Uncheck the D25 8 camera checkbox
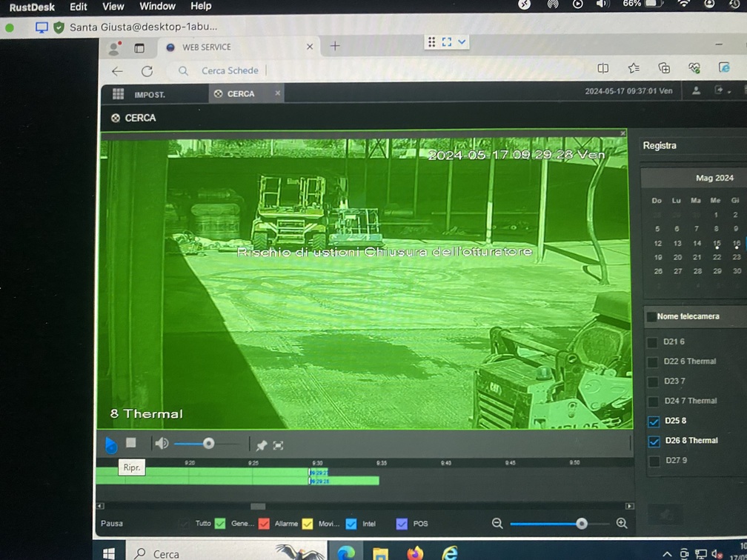Screen dimensions: 747x560 (x=654, y=421)
